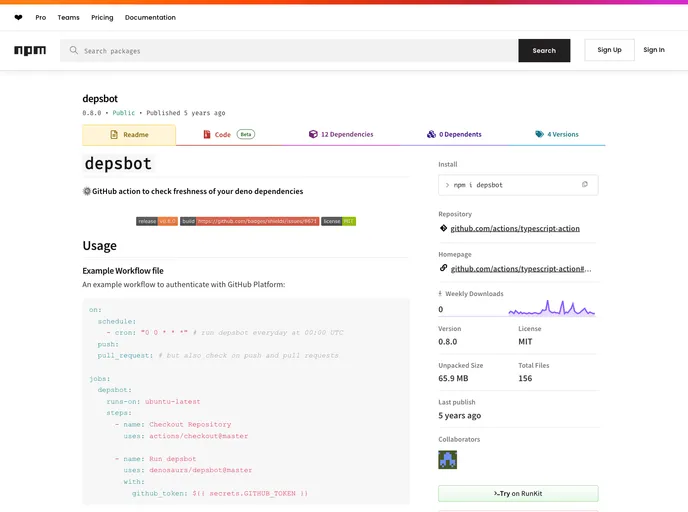
Task: Open the Documentation link
Action: pyautogui.click(x=150, y=18)
